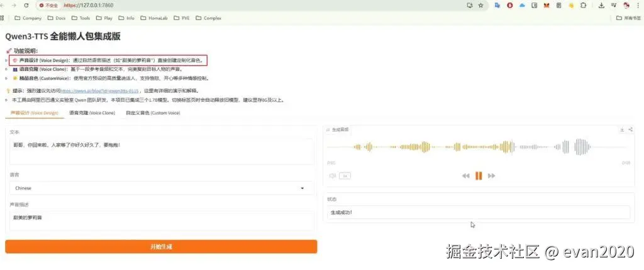The width and height of the screenshot is (644, 270).
Task: Switch to 语音克隆 (Voice Clone) tab
Action: click(92, 113)
